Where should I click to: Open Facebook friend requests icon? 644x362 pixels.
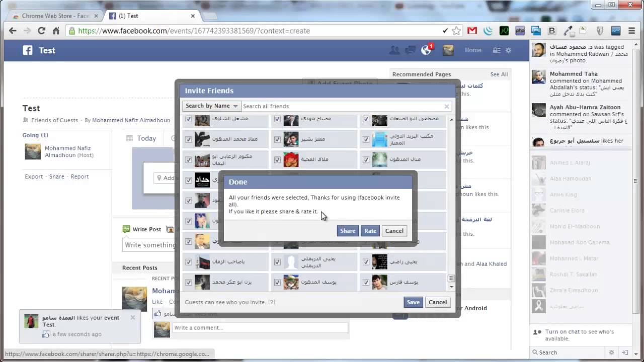coord(394,50)
